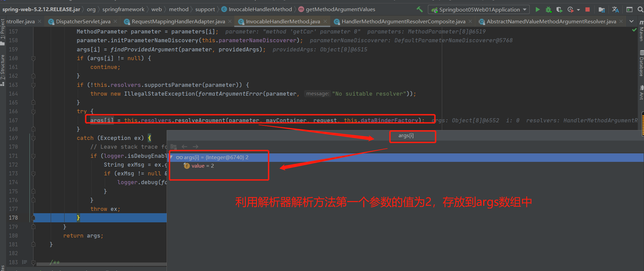The image size is (644, 271).
Task: Close the DispatcherServlet.java tab
Action: click(115, 21)
